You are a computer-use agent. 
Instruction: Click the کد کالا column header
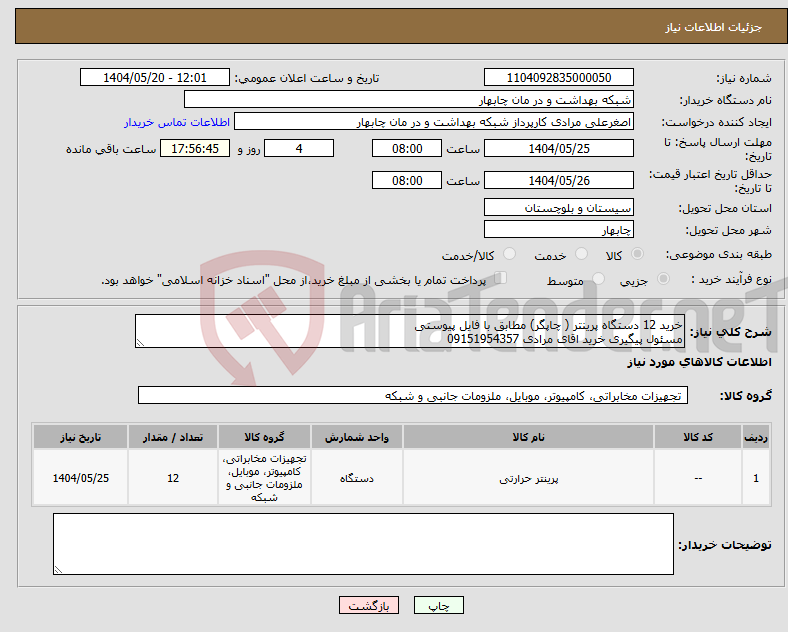698,437
